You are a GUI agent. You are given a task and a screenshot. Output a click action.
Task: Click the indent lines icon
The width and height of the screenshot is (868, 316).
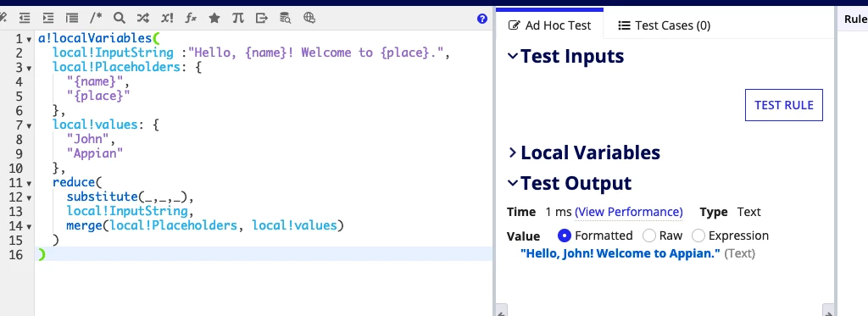coord(48,19)
